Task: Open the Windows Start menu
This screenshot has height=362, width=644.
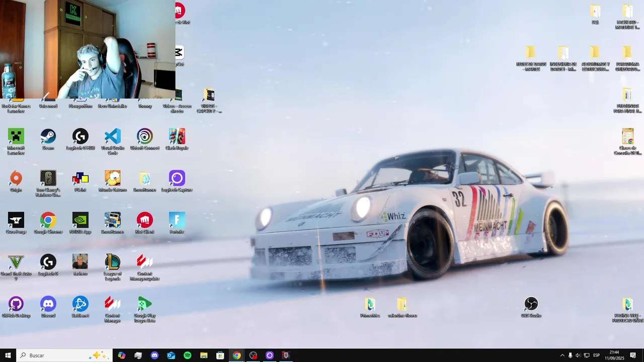Action: [x=8, y=355]
